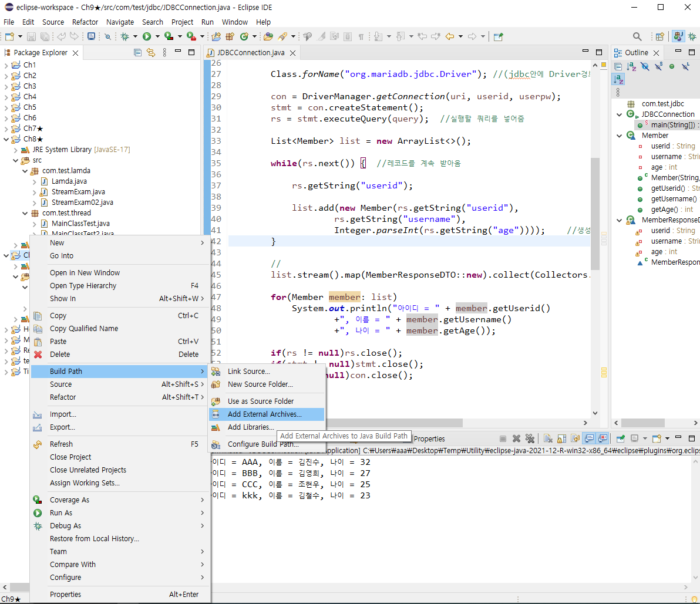Viewport: 700px width, 604px height.
Task: Click the New Java Package icon
Action: pyautogui.click(x=230, y=36)
